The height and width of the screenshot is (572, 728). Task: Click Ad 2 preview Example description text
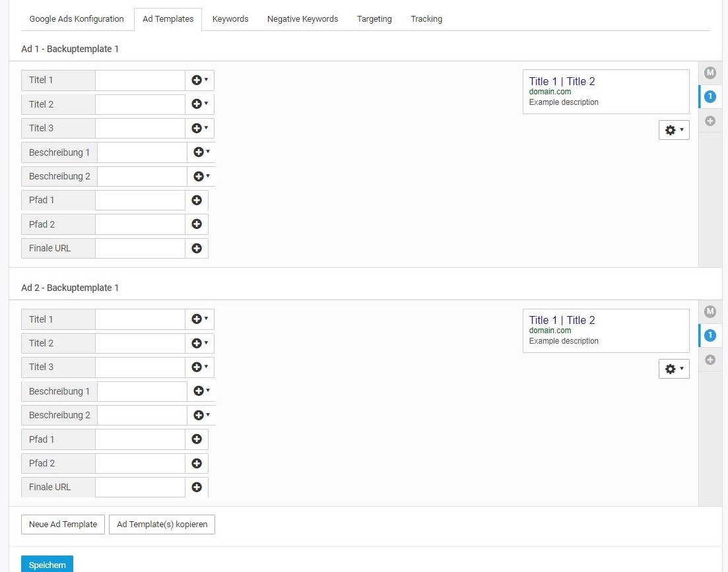(564, 341)
